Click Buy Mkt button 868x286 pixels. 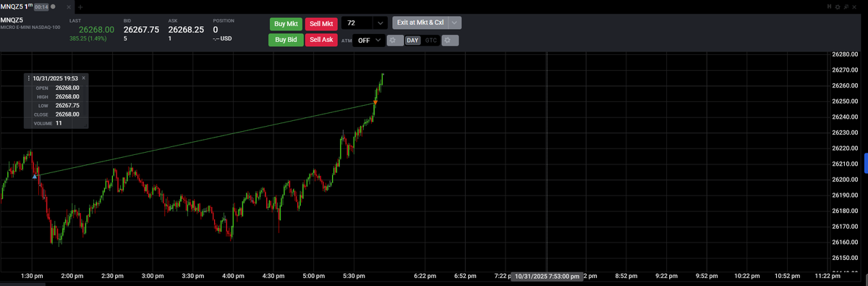(286, 23)
